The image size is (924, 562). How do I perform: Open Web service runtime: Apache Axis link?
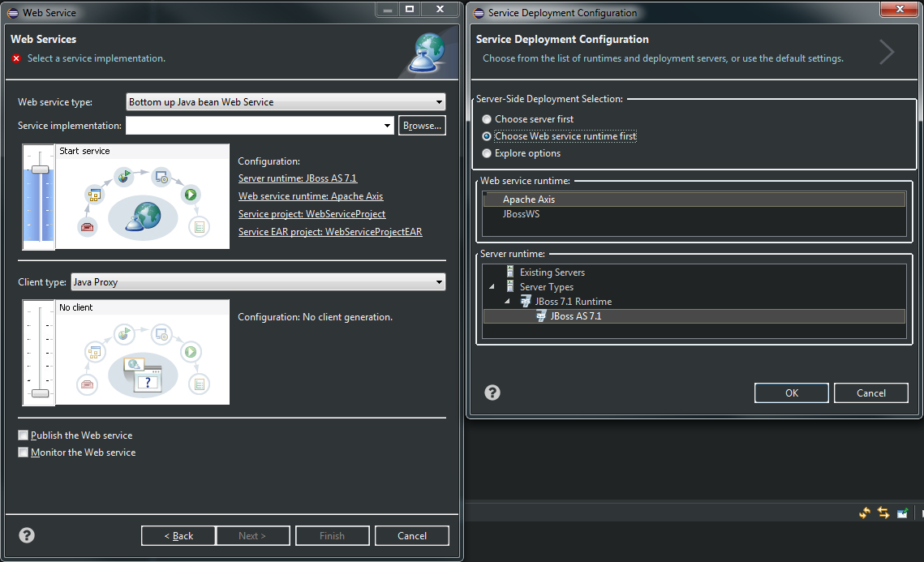311,196
